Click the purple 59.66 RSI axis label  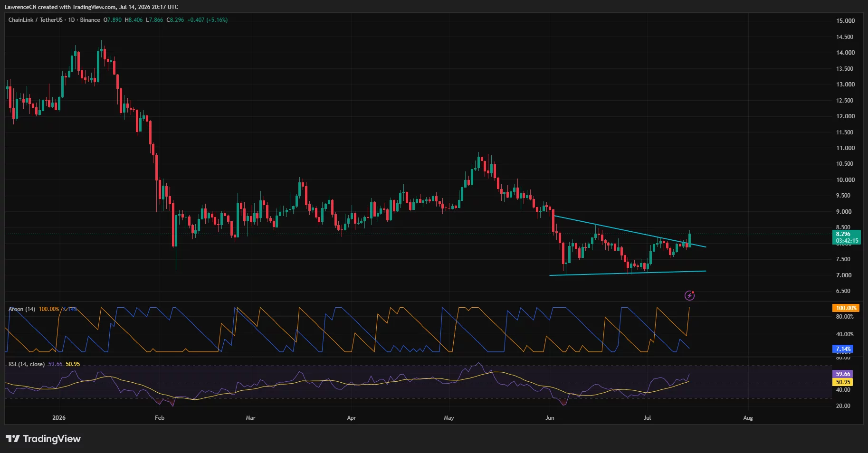[843, 374]
